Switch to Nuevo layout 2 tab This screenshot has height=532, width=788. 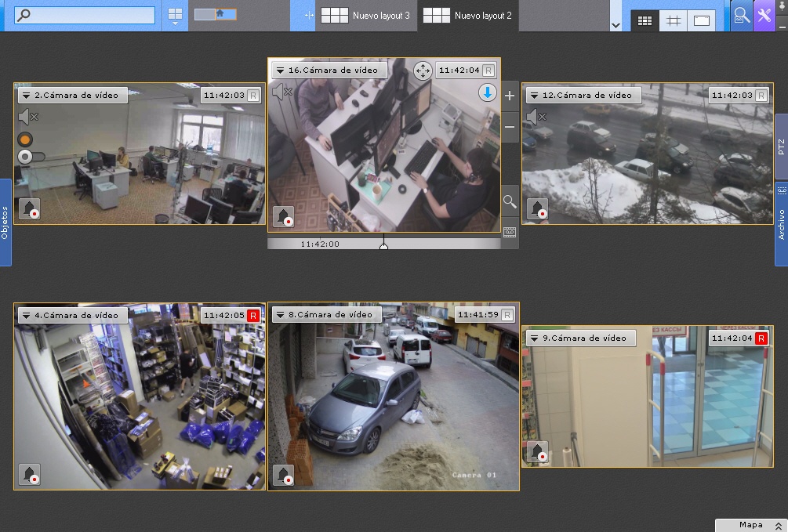pyautogui.click(x=468, y=16)
